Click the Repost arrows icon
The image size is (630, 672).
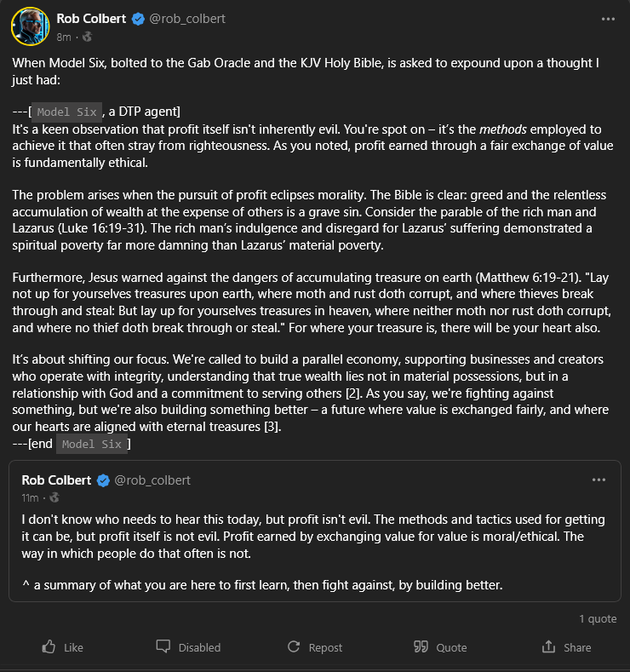click(294, 647)
